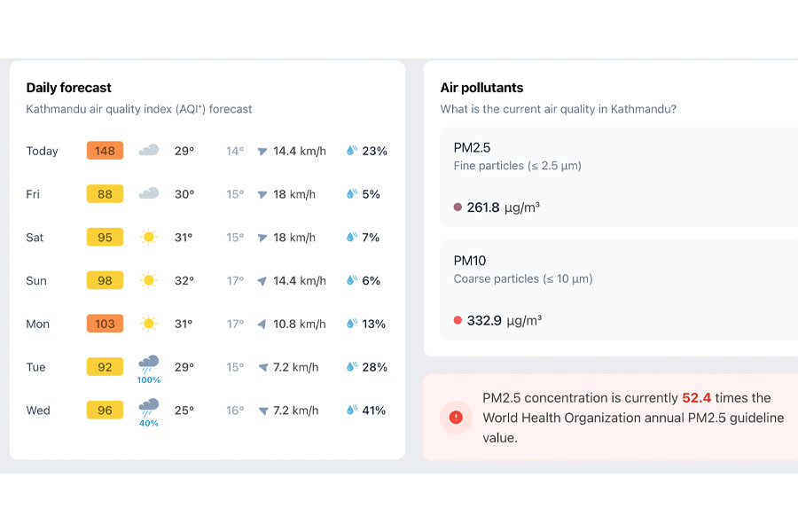Screen dimensions: 798x532
Task: Click the orange 148 AQI badge for Today
Action: (104, 151)
